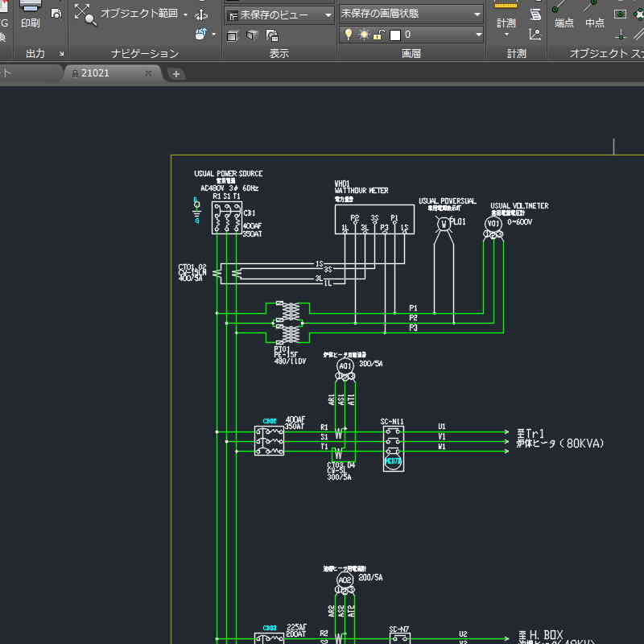Click the 計測 panel title at ribbon bottom
Screen dimensions: 644x644
coord(516,53)
